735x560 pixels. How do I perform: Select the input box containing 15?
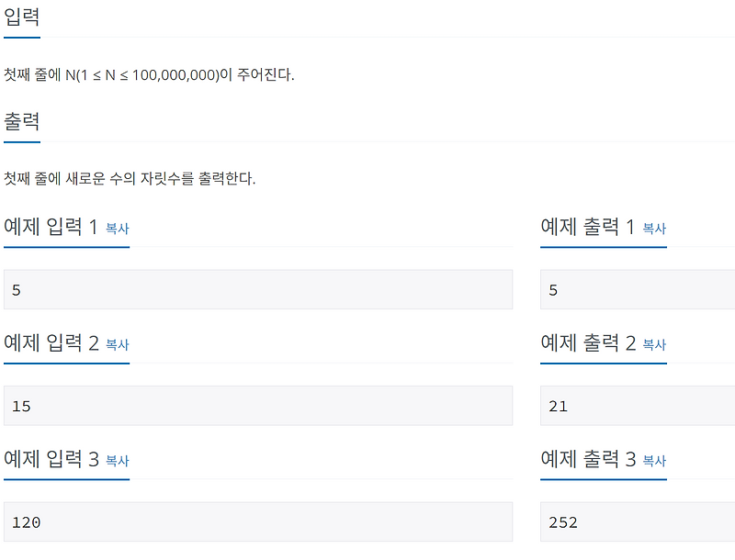257,406
